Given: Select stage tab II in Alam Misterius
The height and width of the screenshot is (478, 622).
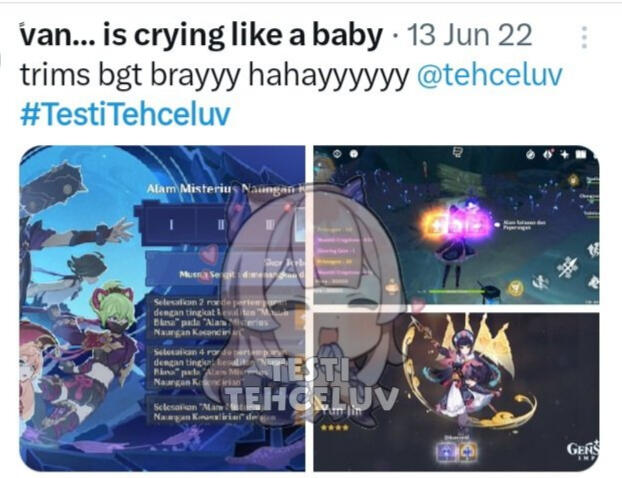Looking at the screenshot, I should click(221, 225).
